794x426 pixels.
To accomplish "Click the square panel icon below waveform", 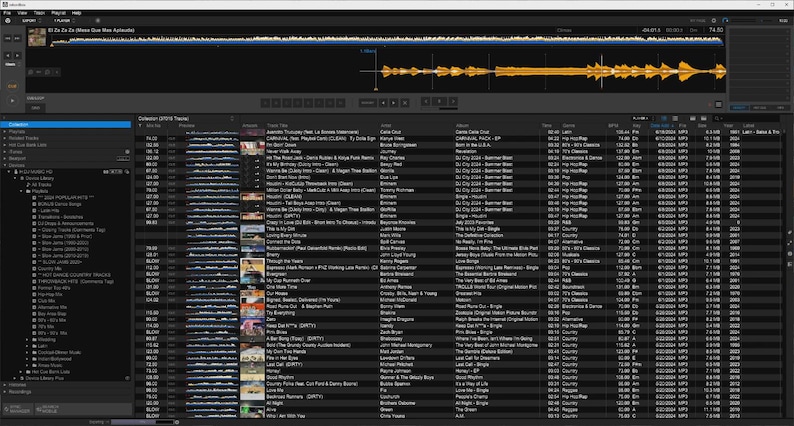I will click(719, 104).
